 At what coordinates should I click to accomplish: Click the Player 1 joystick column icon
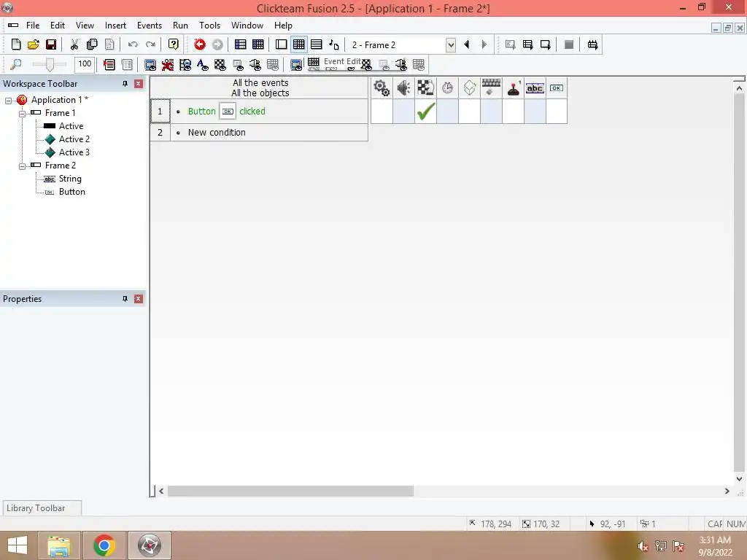513,88
